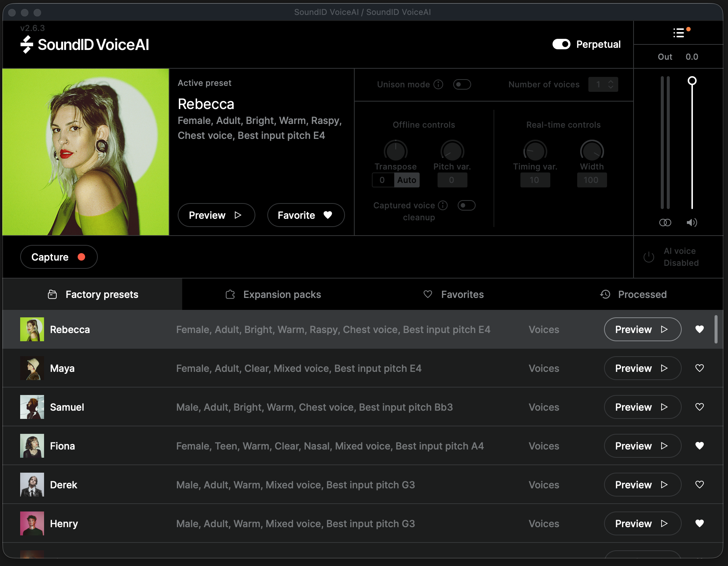
Task: Select the Derek thumbnail
Action: (32, 485)
